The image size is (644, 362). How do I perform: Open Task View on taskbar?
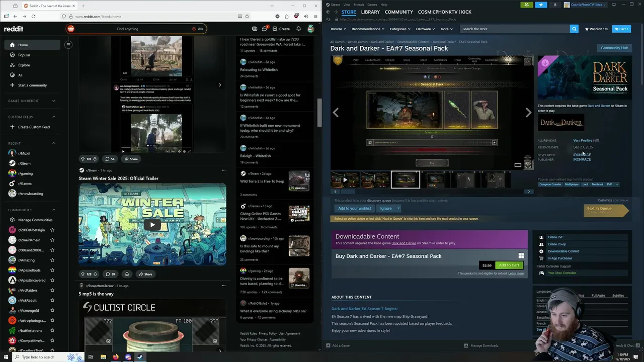(91, 357)
